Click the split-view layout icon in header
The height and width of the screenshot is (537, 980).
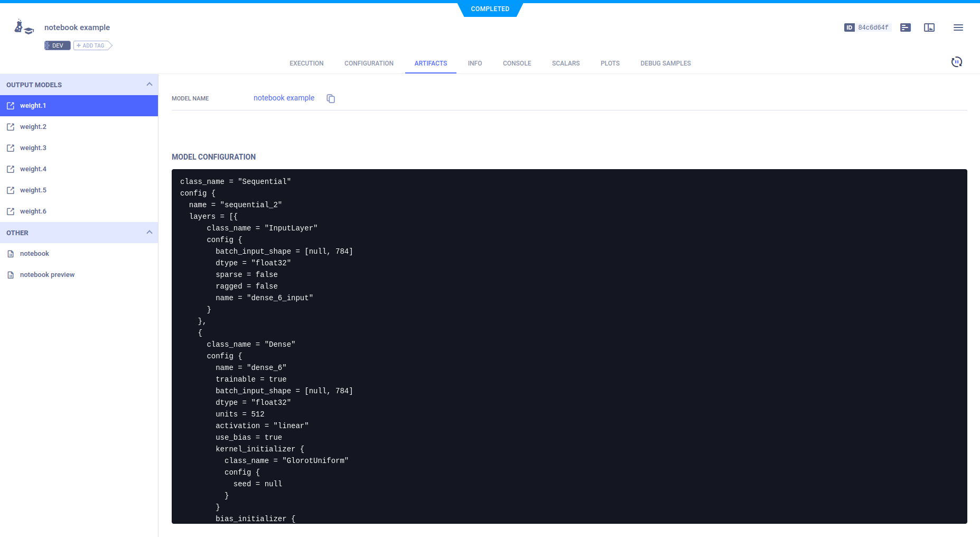(929, 27)
